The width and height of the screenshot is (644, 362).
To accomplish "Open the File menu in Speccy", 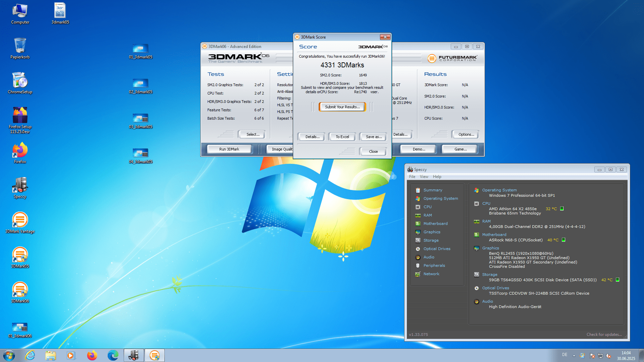I will (412, 177).
